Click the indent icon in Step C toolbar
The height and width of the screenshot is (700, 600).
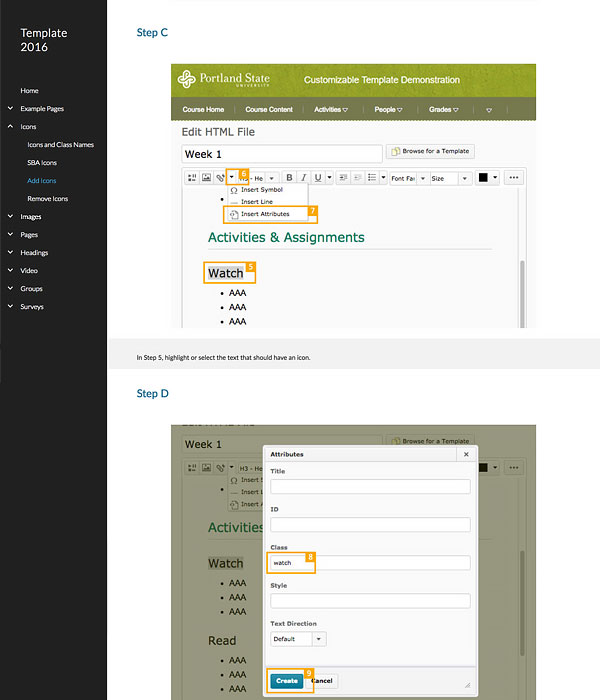(343, 178)
